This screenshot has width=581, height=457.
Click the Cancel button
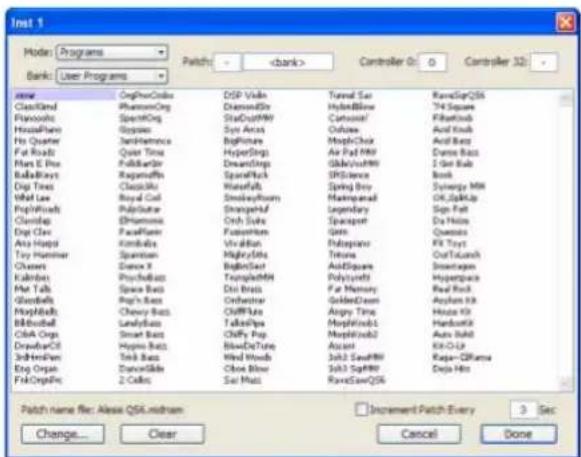(x=419, y=434)
